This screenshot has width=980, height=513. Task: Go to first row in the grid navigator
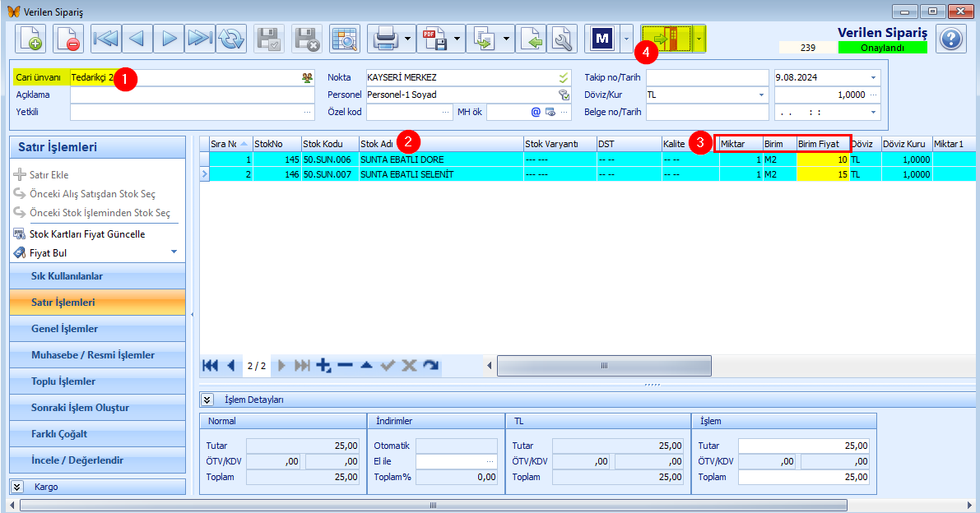coord(210,365)
